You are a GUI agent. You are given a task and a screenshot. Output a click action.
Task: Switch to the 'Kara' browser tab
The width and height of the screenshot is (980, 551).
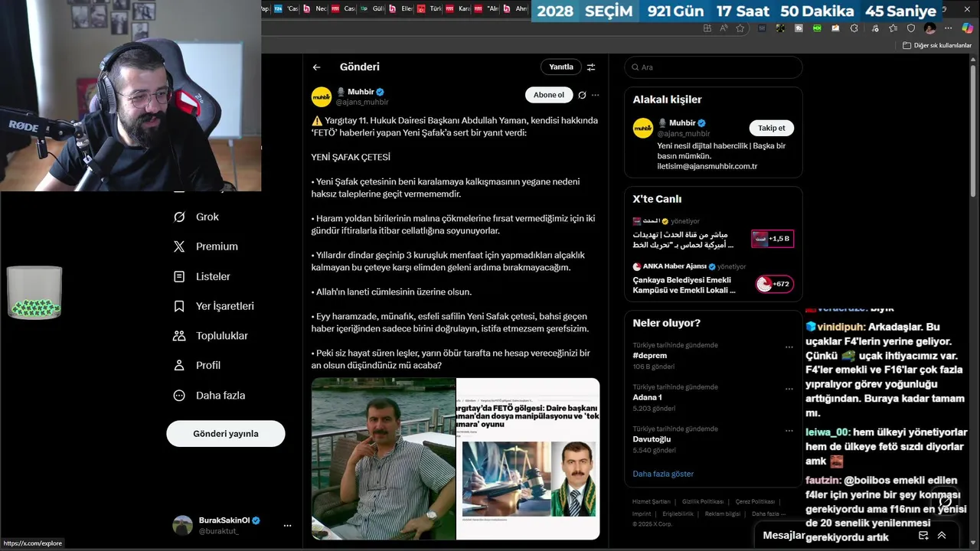point(459,9)
